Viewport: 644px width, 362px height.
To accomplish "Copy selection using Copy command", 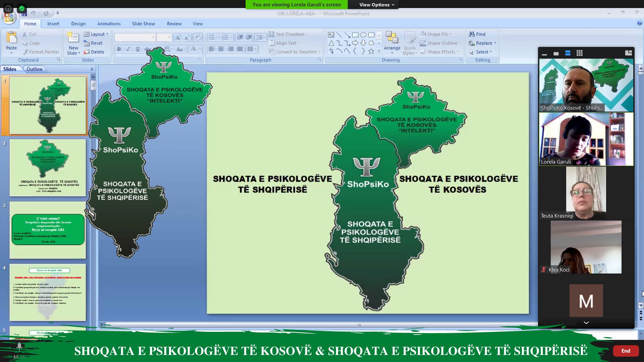I will (31, 43).
